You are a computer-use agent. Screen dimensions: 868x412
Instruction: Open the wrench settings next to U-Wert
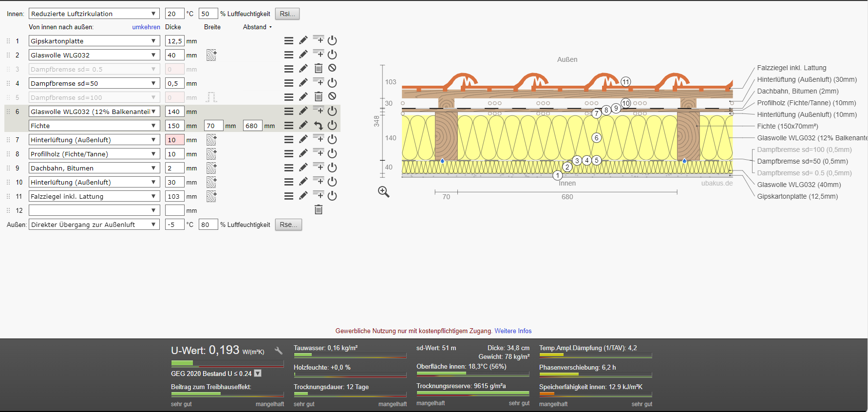pyautogui.click(x=278, y=351)
